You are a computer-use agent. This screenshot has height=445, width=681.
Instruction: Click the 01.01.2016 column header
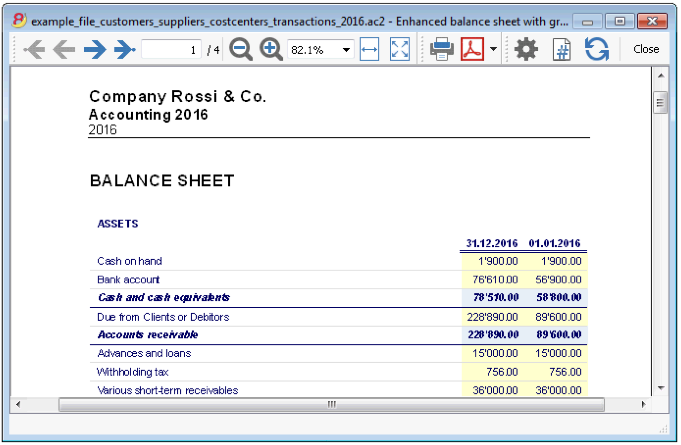point(554,243)
